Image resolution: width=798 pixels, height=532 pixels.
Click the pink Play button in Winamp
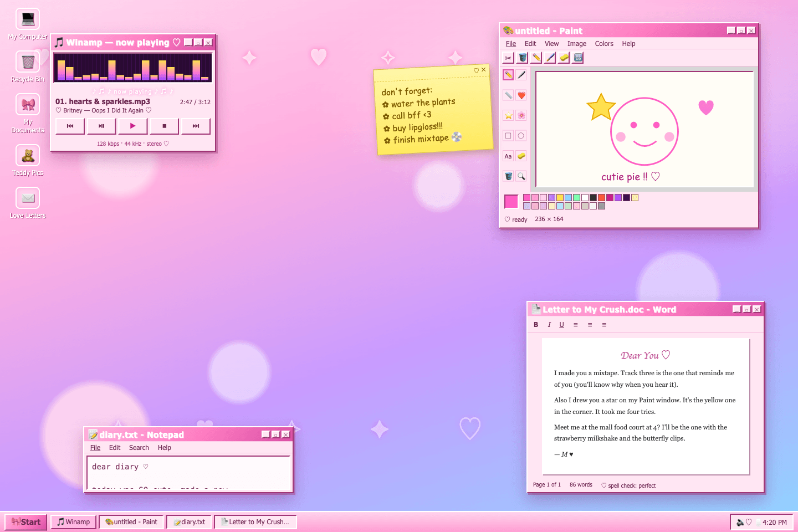[132, 126]
